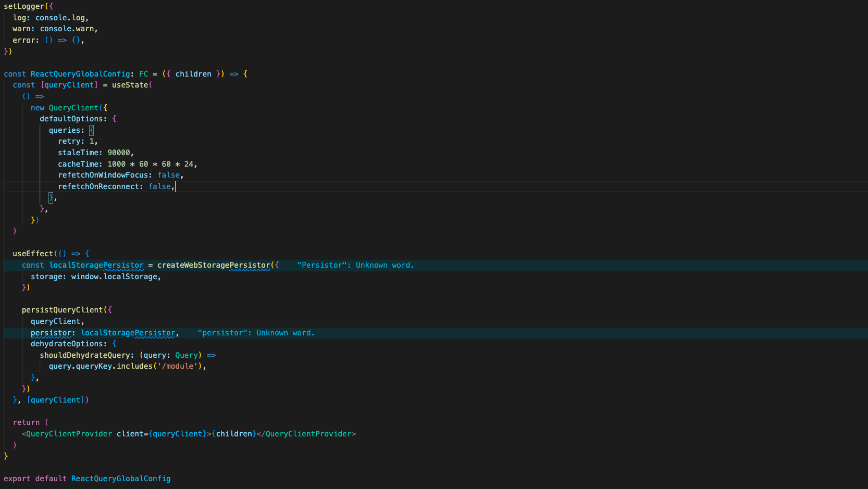The image size is (868, 489).
Task: Click the "Persistor": Unknown word warning message
Action: coord(355,265)
